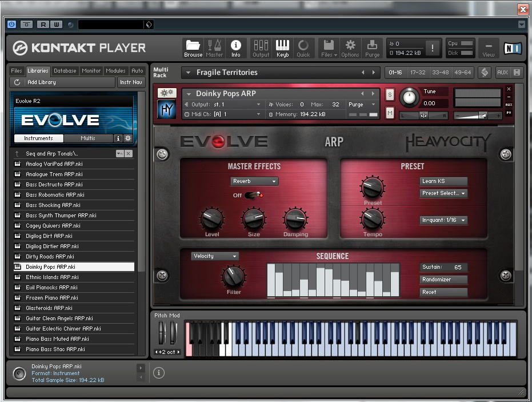Click the master Tune knob
532x402 pixels.
point(409,98)
